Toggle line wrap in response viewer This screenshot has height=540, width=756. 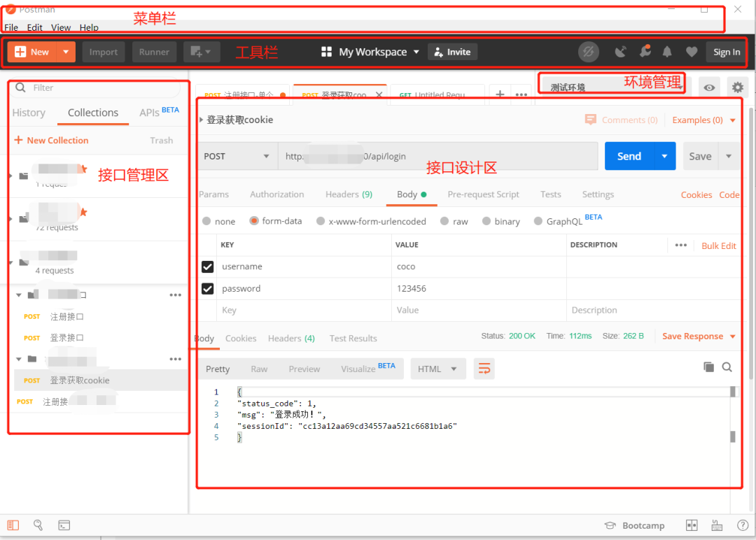click(x=484, y=369)
